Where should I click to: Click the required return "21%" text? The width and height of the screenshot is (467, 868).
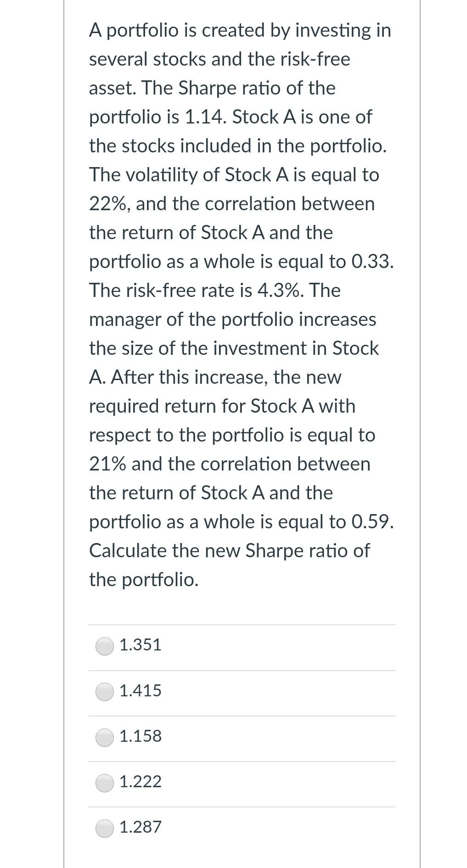point(107,464)
